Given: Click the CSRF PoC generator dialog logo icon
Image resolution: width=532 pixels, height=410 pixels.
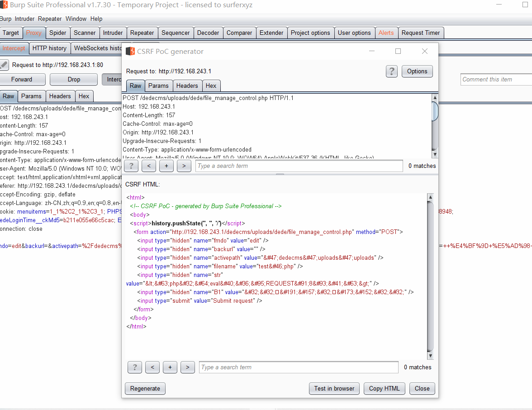Looking at the screenshot, I should (x=130, y=51).
